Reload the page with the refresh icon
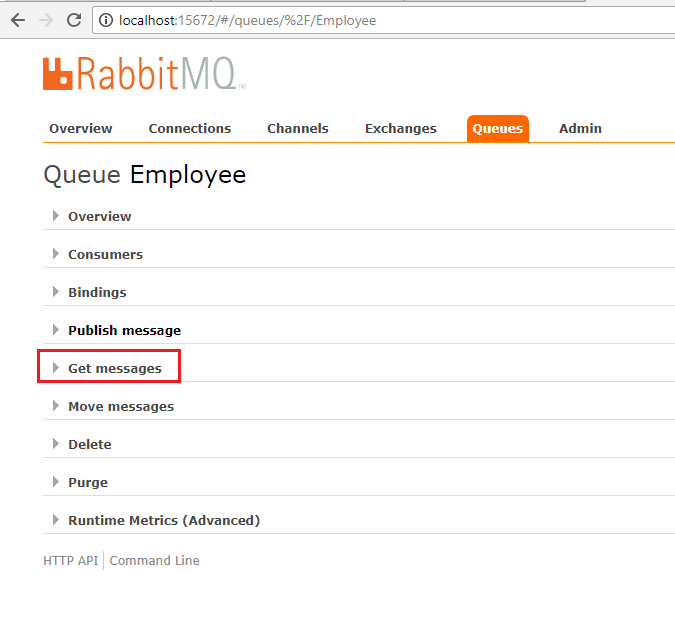 74,20
